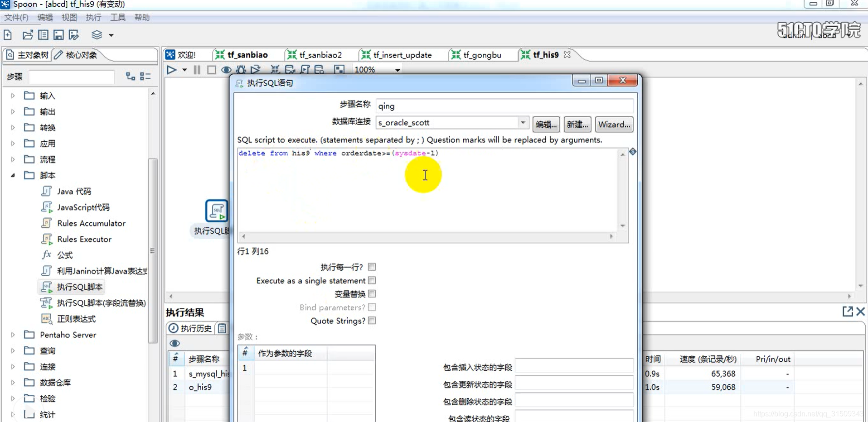Toggle the 变量替换 checkbox
The image size is (868, 422).
pos(372,294)
